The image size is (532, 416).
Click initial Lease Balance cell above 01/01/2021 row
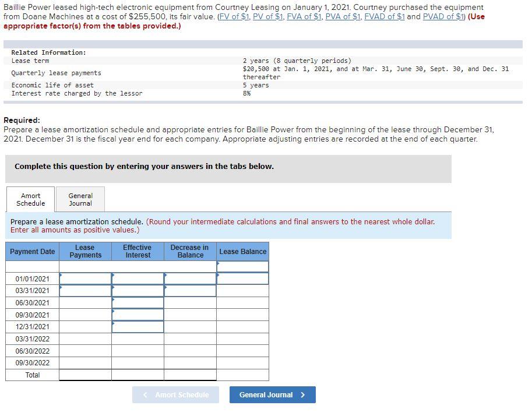pos(242,267)
